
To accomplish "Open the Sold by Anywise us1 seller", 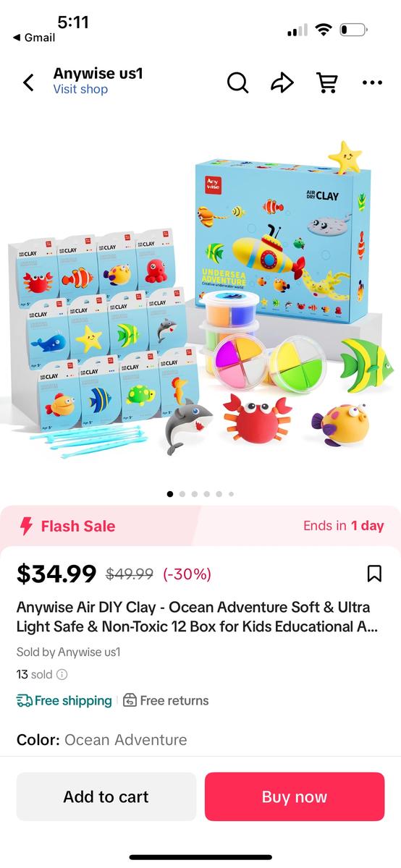I will pyautogui.click(x=69, y=652).
